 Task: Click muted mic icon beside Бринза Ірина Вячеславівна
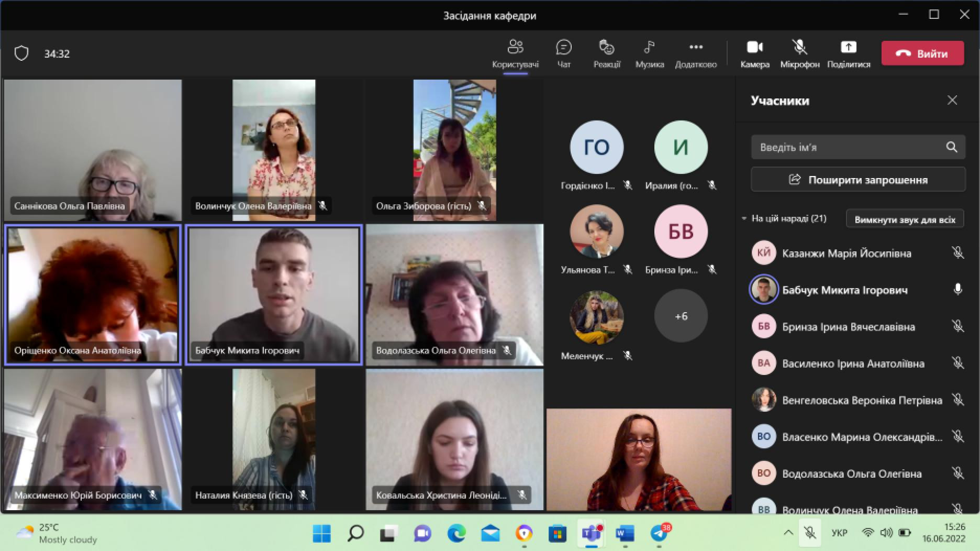(957, 327)
